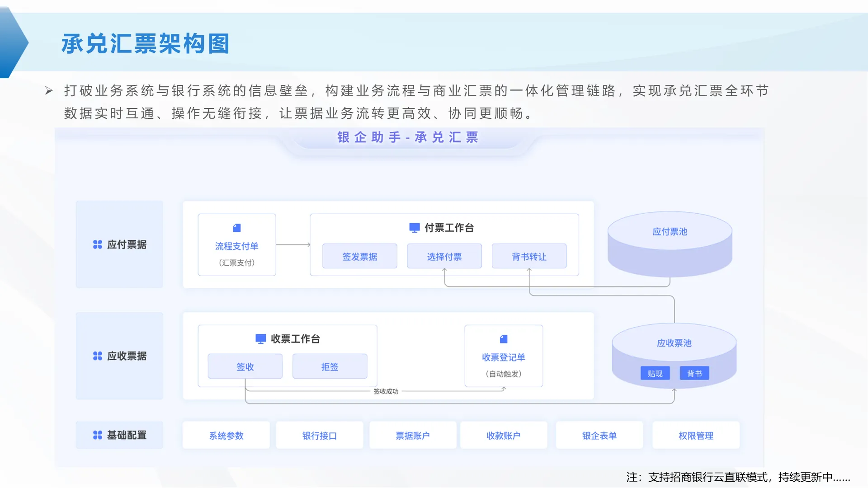Click the 基础配置 section label
Image resolution: width=868 pixels, height=488 pixels.
(x=127, y=435)
